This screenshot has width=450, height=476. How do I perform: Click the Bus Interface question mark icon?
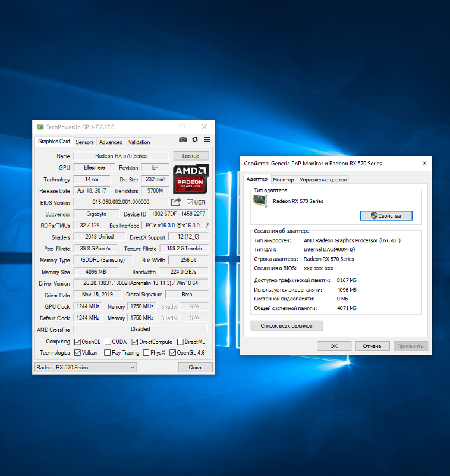pos(207,226)
